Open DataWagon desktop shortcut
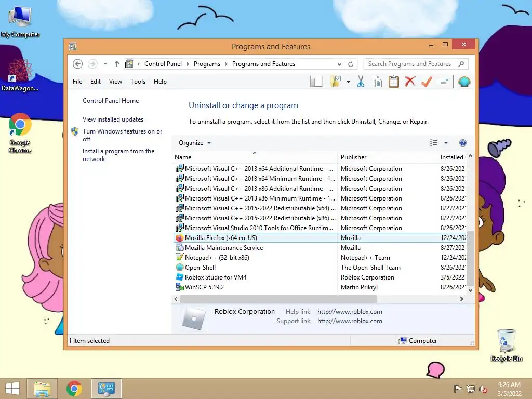 click(20, 75)
